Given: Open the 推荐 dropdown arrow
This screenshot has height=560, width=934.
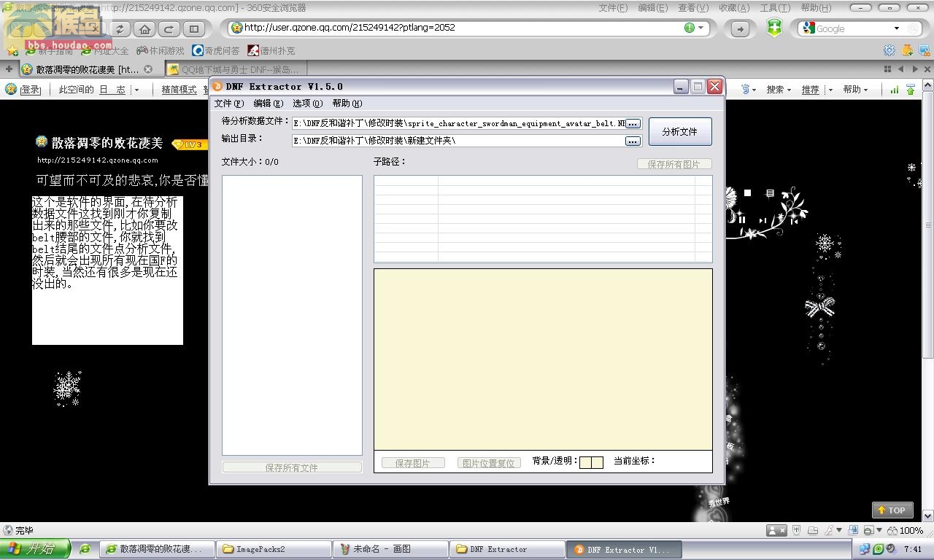Looking at the screenshot, I should [830, 90].
